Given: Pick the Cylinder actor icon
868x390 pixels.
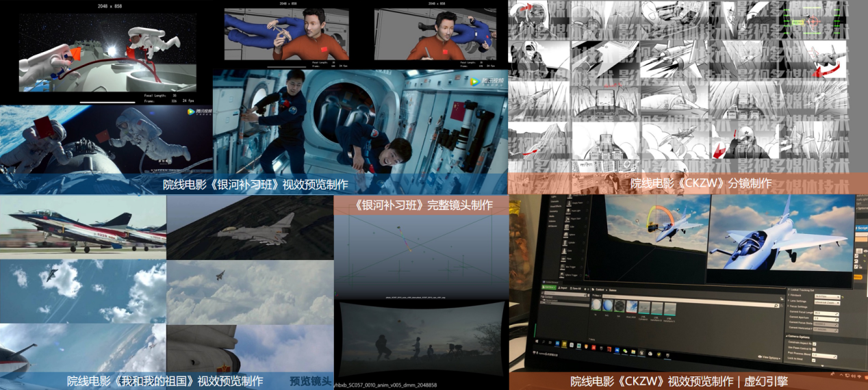Looking at the screenshot, I should (565, 243).
